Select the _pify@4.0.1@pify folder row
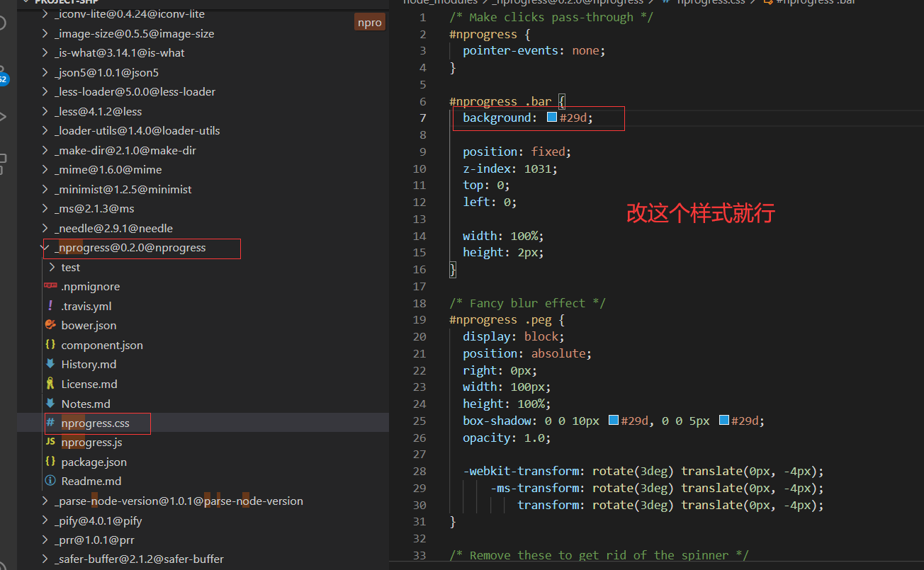This screenshot has width=924, height=570. coord(203,520)
